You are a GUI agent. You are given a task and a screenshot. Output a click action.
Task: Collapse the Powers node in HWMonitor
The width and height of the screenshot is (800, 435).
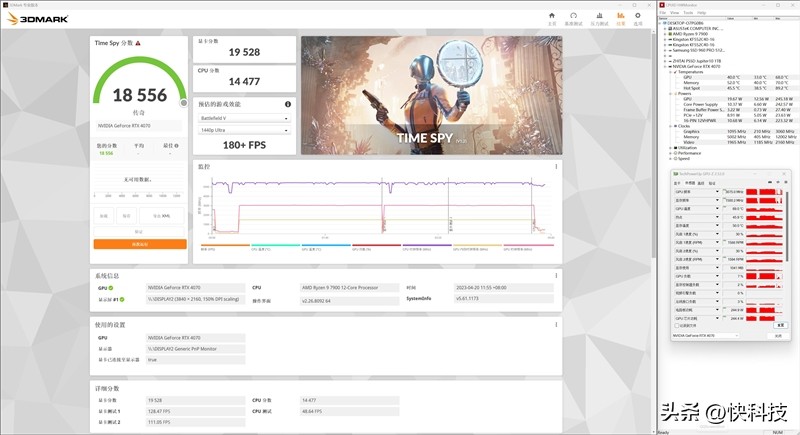click(x=671, y=93)
